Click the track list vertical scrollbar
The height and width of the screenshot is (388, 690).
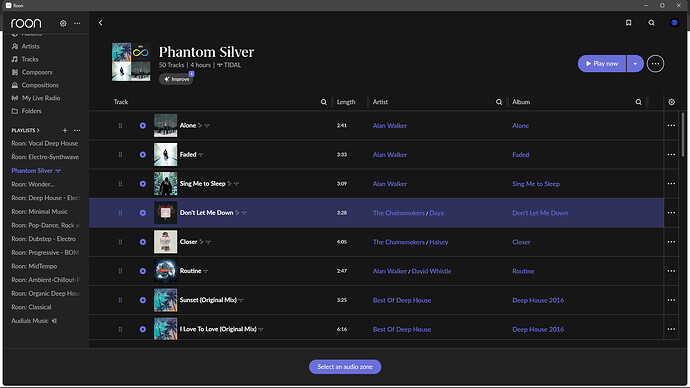click(683, 134)
